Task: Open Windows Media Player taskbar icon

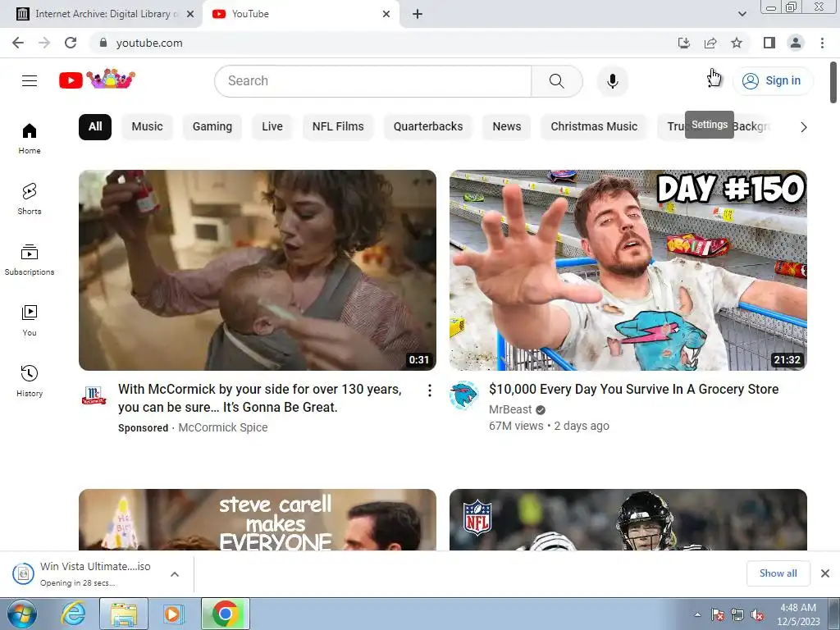Action: click(x=173, y=614)
